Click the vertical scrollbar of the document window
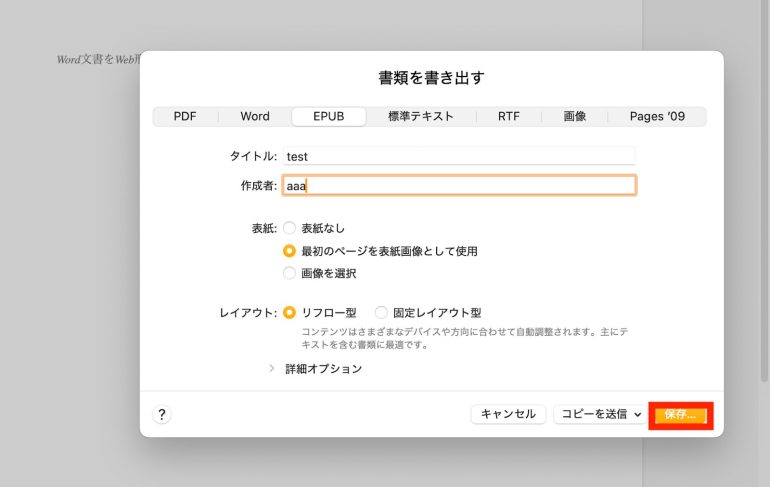 pos(764,191)
